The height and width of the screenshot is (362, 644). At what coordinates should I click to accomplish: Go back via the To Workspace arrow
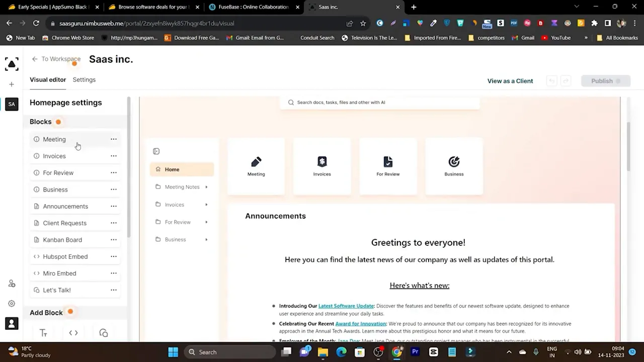tap(34, 59)
